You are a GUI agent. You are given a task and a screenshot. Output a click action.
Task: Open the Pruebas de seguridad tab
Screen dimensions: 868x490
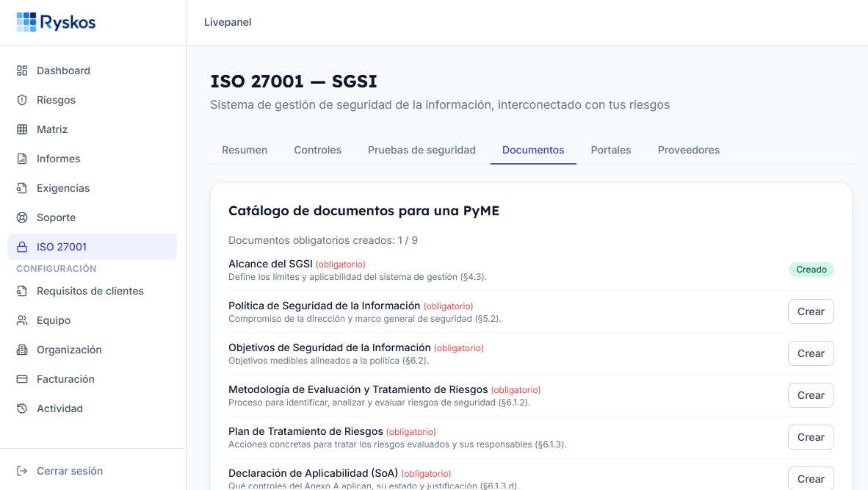[x=422, y=150]
